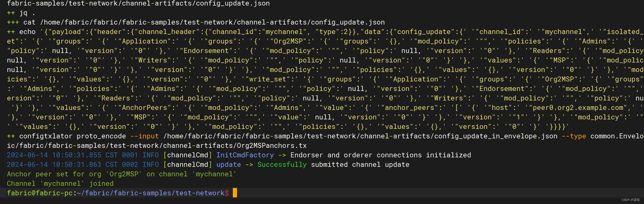This screenshot has width=644, height=204.
Task: Click the timestamp '2024-06-14 10:50:31.863'
Action: pyautogui.click(x=54, y=164)
